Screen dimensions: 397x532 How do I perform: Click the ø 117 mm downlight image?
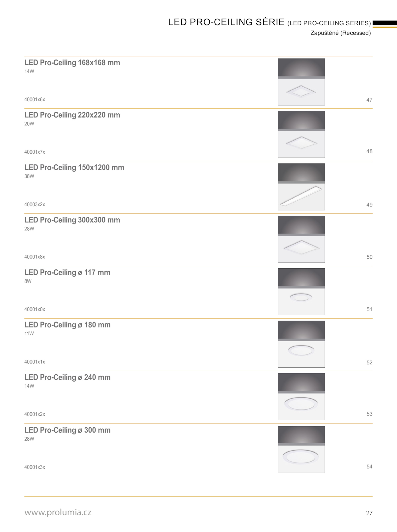(301, 292)
